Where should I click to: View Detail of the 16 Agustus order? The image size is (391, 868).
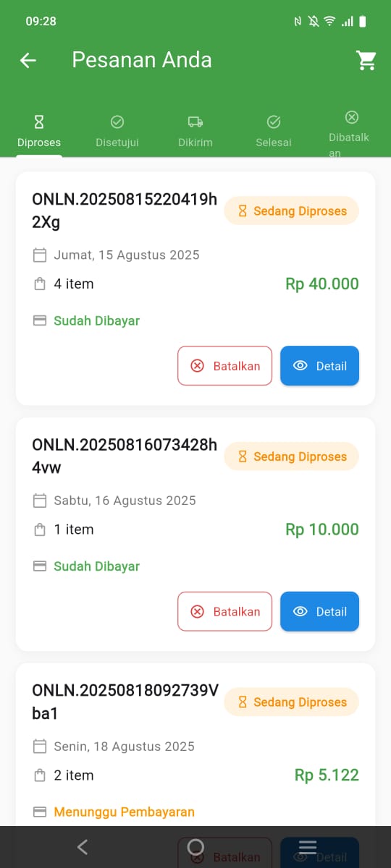(x=319, y=612)
